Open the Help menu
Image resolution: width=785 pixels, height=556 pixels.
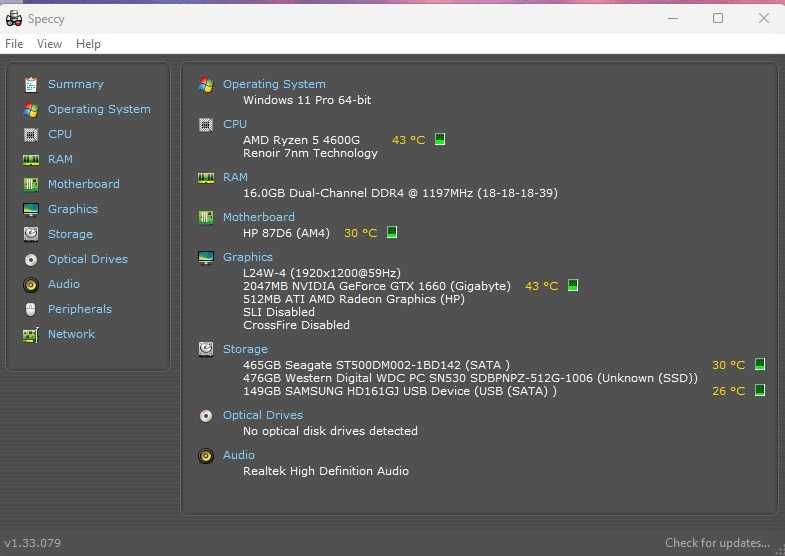[x=88, y=44]
